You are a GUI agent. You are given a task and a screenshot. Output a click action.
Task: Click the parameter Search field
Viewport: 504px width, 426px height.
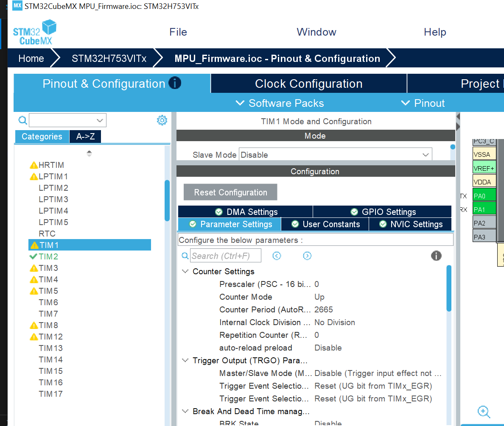[x=225, y=256]
